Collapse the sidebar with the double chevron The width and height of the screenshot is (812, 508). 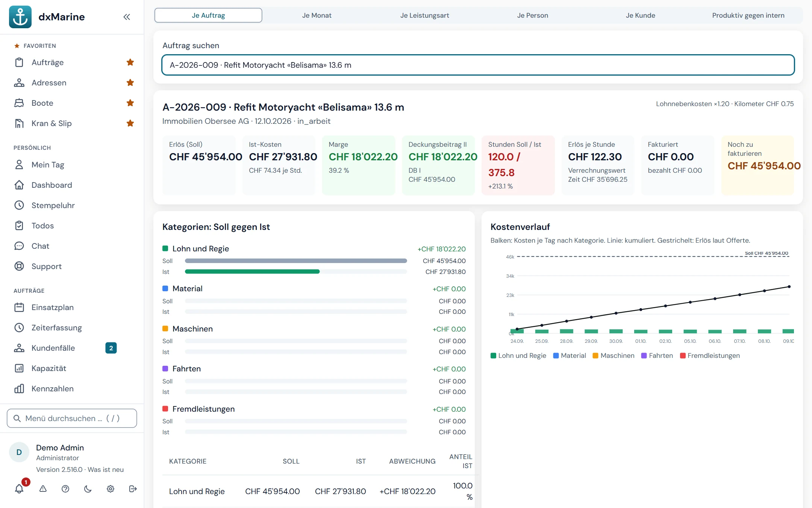pyautogui.click(x=127, y=17)
